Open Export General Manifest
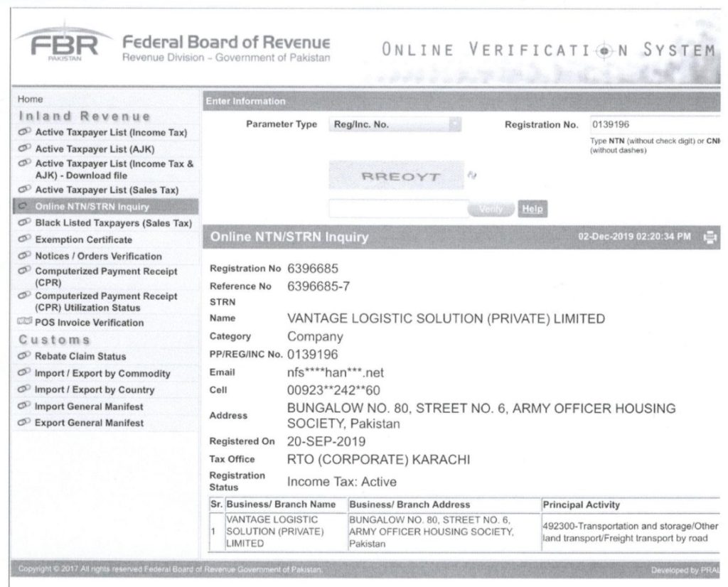 pyautogui.click(x=89, y=423)
